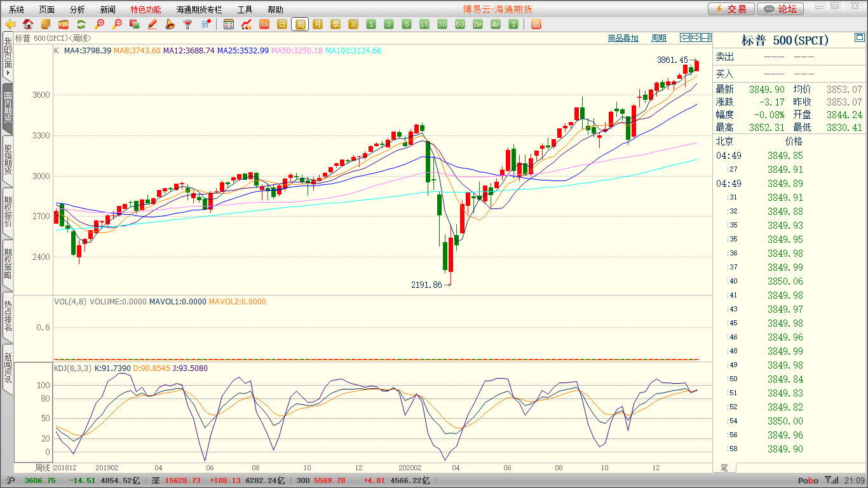Switch to quarterly period '季'
The width and height of the screenshot is (868, 488).
click(336, 25)
